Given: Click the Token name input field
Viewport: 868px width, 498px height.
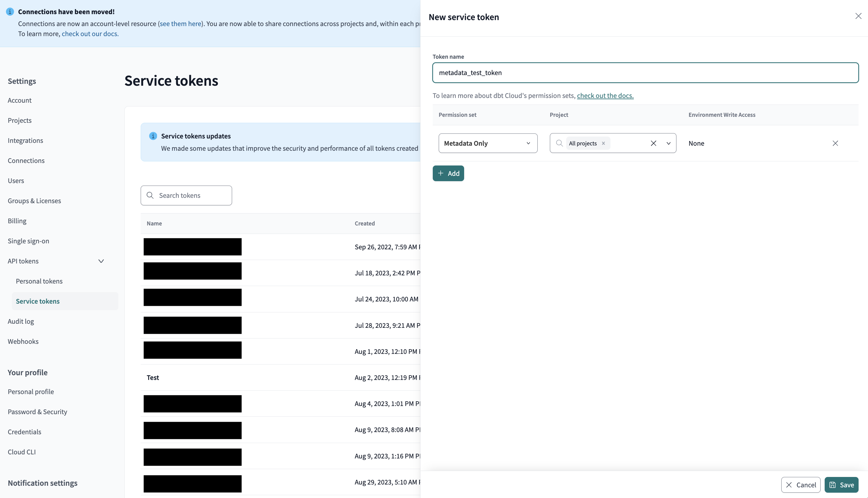Looking at the screenshot, I should (x=646, y=72).
